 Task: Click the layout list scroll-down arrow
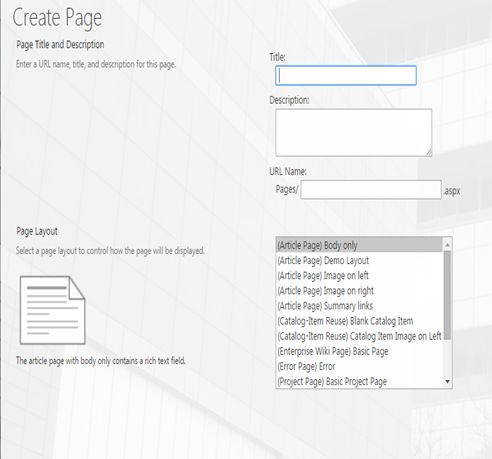pyautogui.click(x=448, y=381)
